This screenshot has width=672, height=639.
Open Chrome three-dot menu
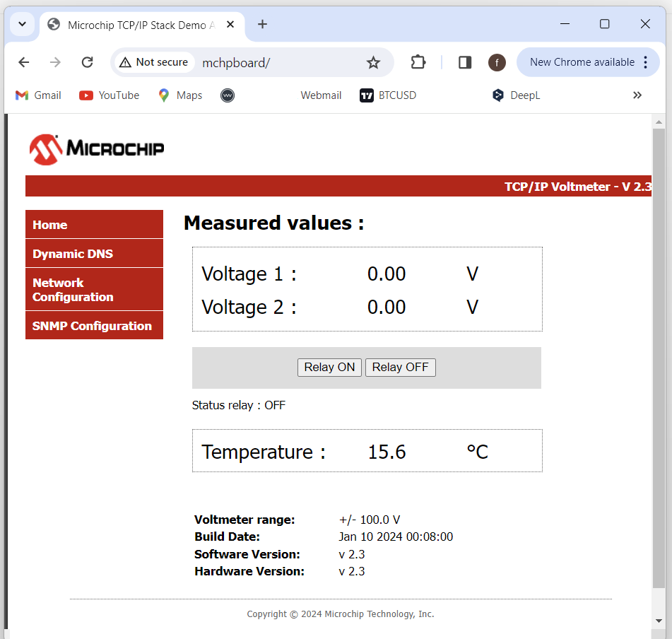click(x=645, y=63)
